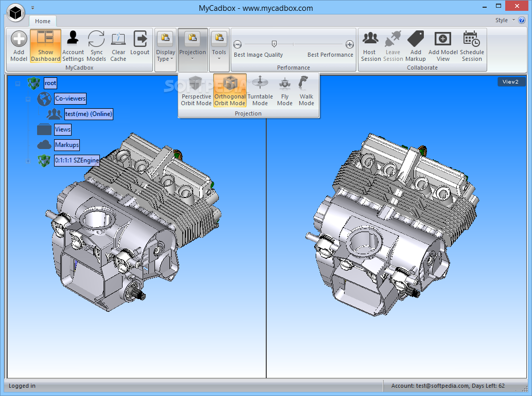Select the Co-viewers tree item
Image resolution: width=532 pixels, height=396 pixels.
[70, 98]
